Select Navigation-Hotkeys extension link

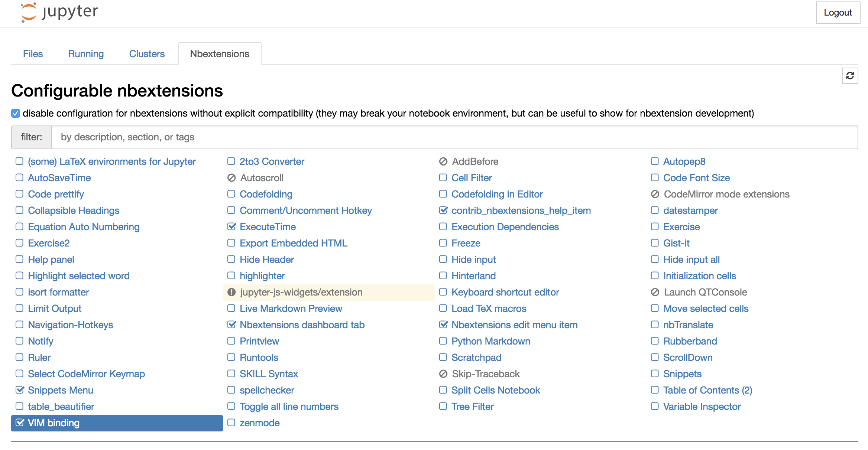tap(71, 325)
